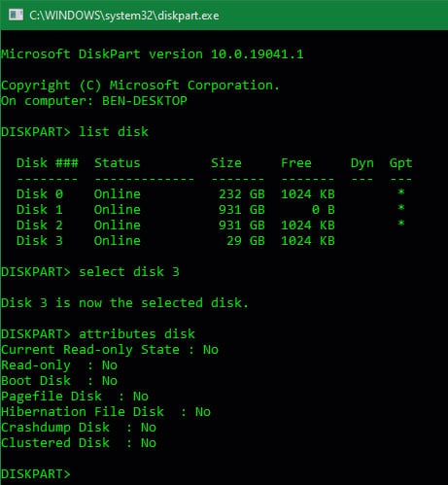Click the Disk 0 Online status text
The width and height of the screenshot is (448, 485).
pyautogui.click(x=118, y=194)
